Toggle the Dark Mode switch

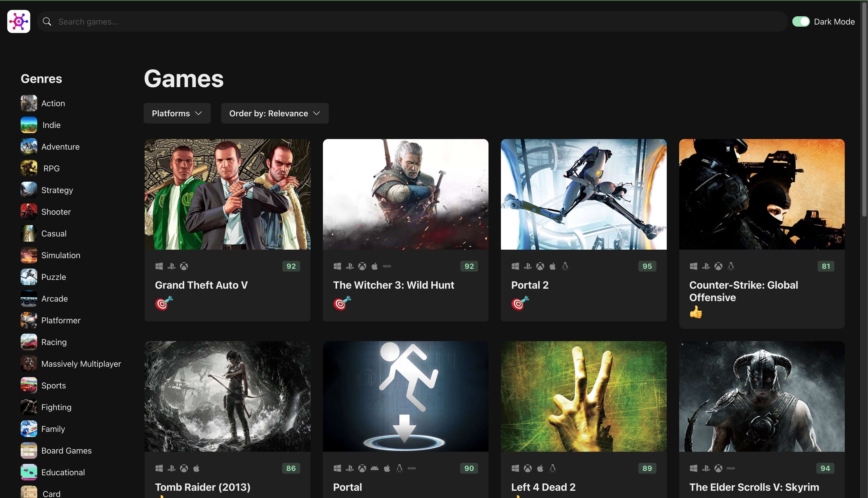pos(801,21)
